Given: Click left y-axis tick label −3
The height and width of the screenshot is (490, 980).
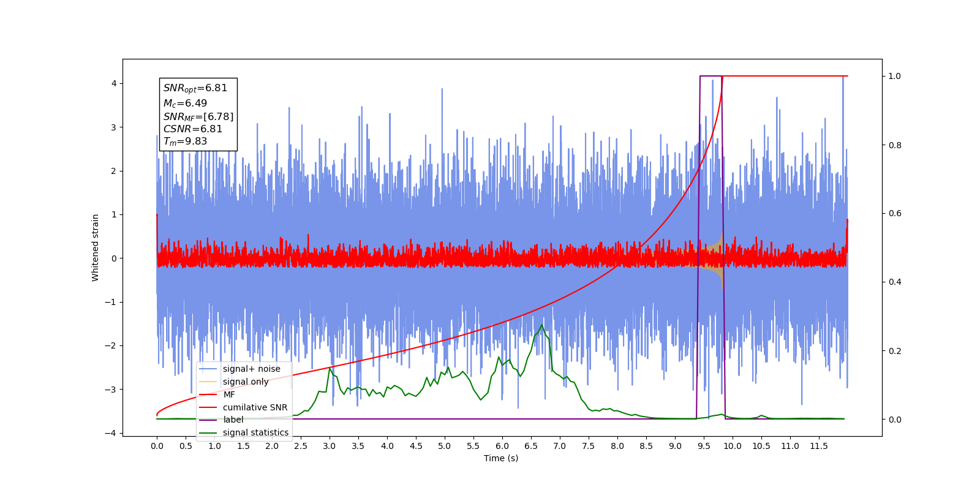Looking at the screenshot, I should click(x=110, y=390).
